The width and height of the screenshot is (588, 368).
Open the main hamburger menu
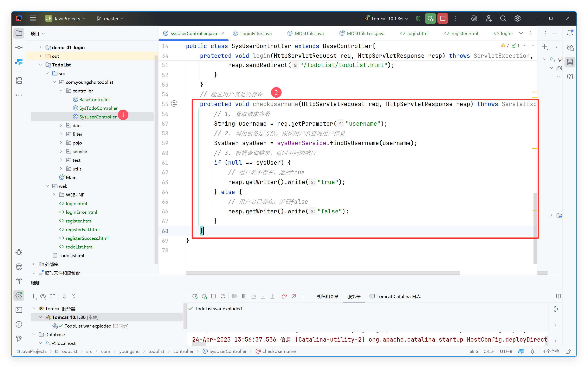(x=33, y=19)
